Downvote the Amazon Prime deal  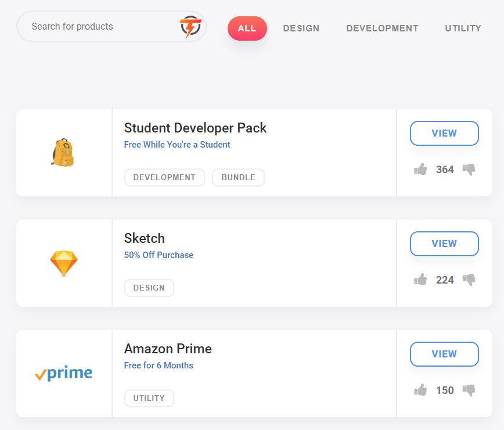(x=469, y=390)
